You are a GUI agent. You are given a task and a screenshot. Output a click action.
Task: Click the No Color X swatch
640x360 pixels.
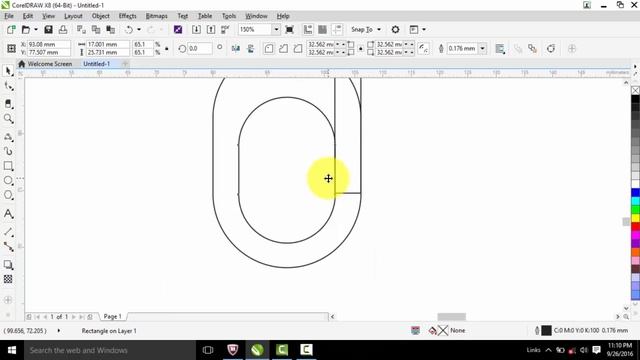point(636,90)
